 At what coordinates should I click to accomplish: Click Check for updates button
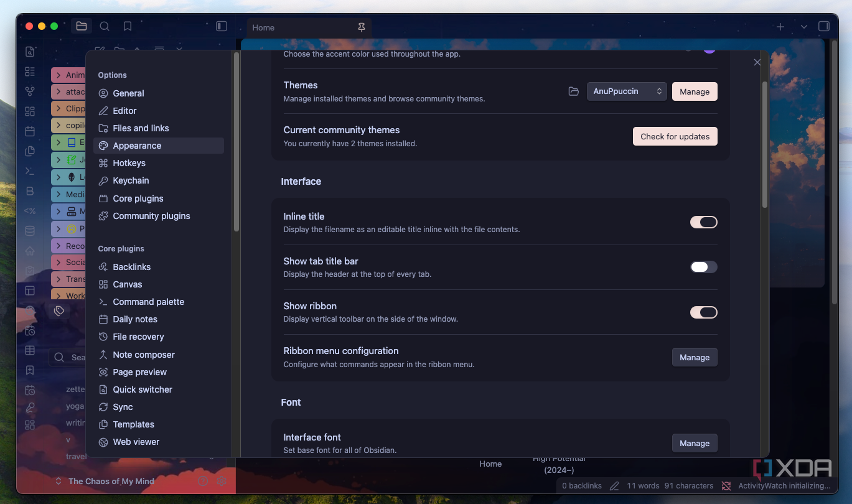tap(675, 136)
